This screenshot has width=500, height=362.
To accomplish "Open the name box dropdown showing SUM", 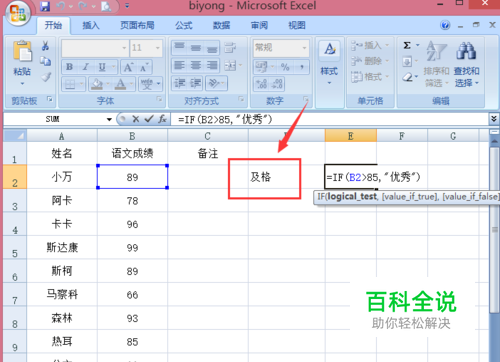I will pos(109,119).
